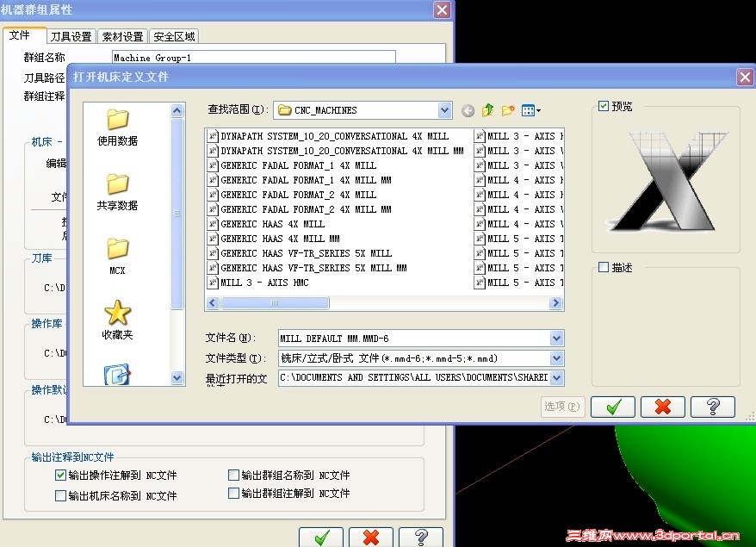Viewport: 756px width, 547px height.
Task: Open the 收藏夹 favorites star shortcut
Action: pyautogui.click(x=117, y=320)
